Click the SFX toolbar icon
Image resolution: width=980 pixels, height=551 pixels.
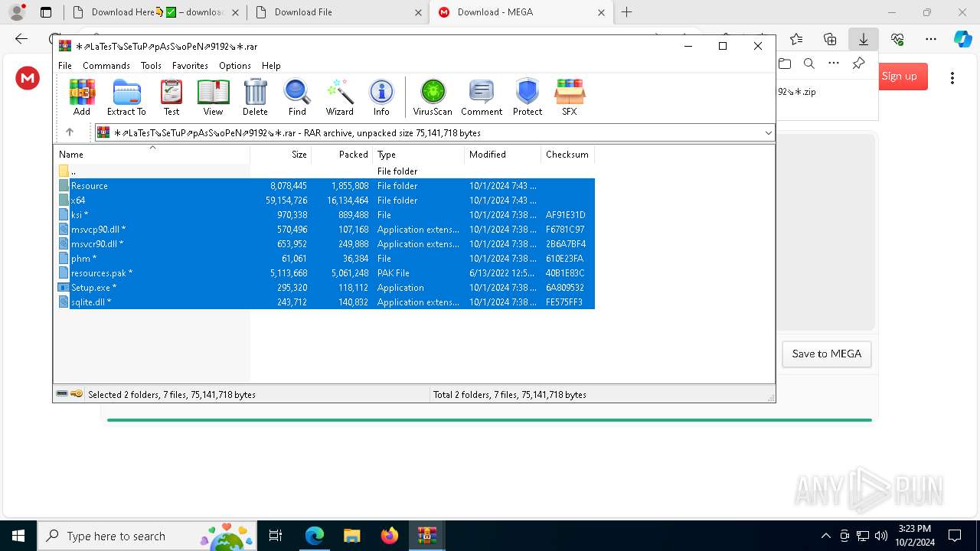click(x=570, y=97)
